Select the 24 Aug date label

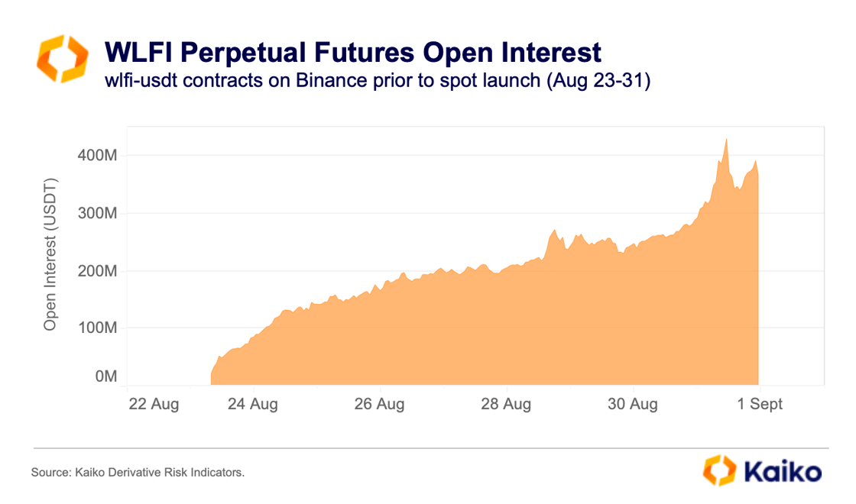click(x=253, y=404)
